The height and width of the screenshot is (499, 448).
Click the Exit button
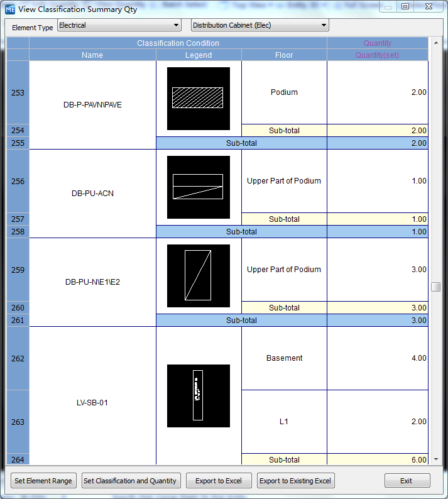pos(407,481)
